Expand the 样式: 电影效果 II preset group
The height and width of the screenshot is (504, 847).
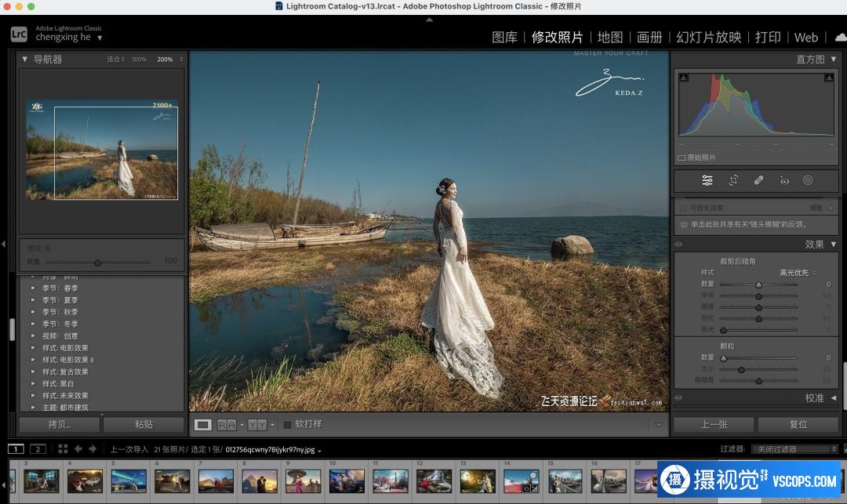(33, 360)
